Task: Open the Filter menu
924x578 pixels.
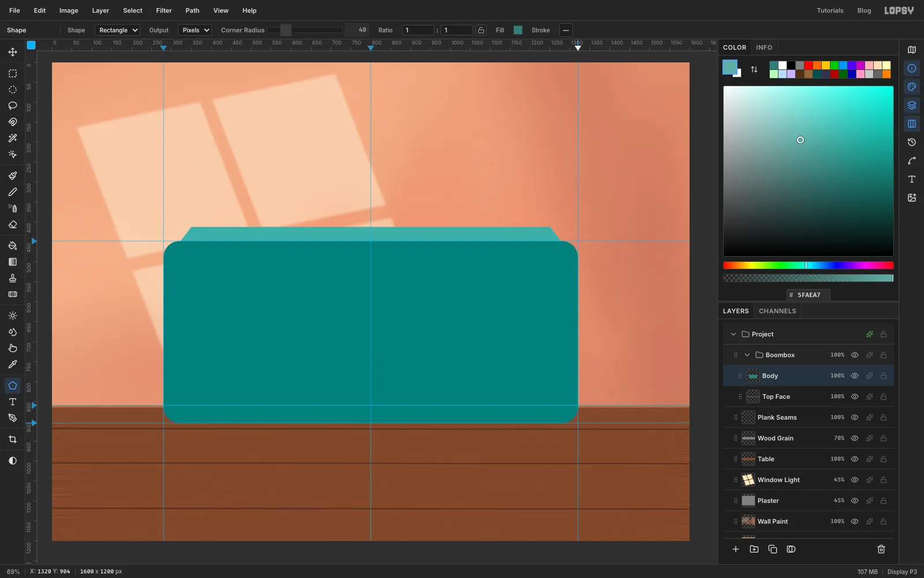Action: pos(164,10)
